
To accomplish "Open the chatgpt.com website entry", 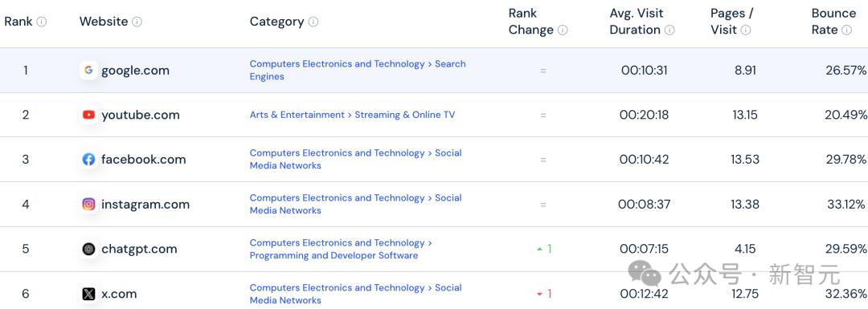I will point(139,249).
